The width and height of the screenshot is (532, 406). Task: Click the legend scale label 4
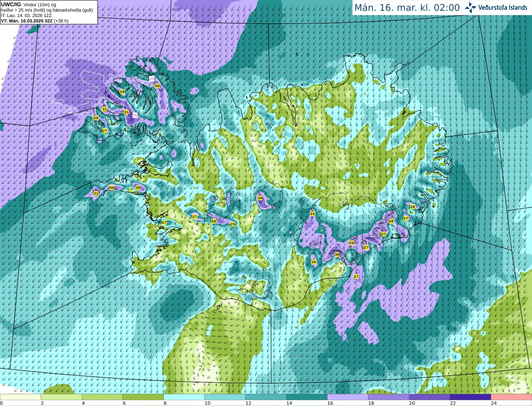point(83,403)
